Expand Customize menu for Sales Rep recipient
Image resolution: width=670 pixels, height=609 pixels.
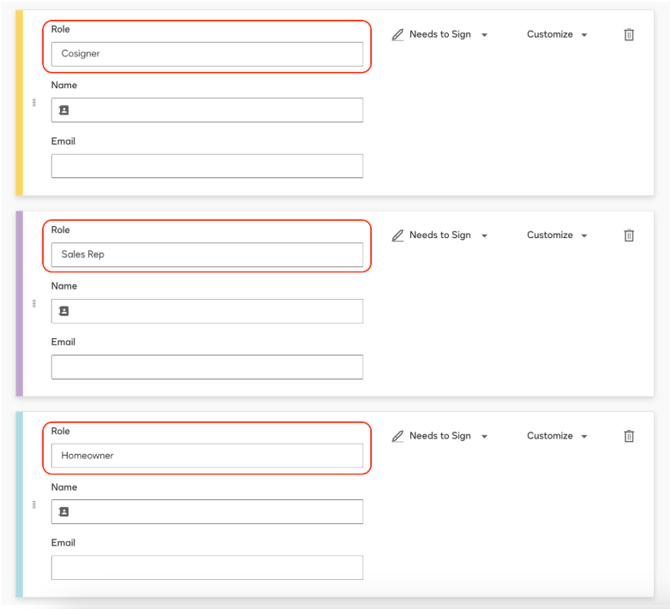[x=557, y=236]
